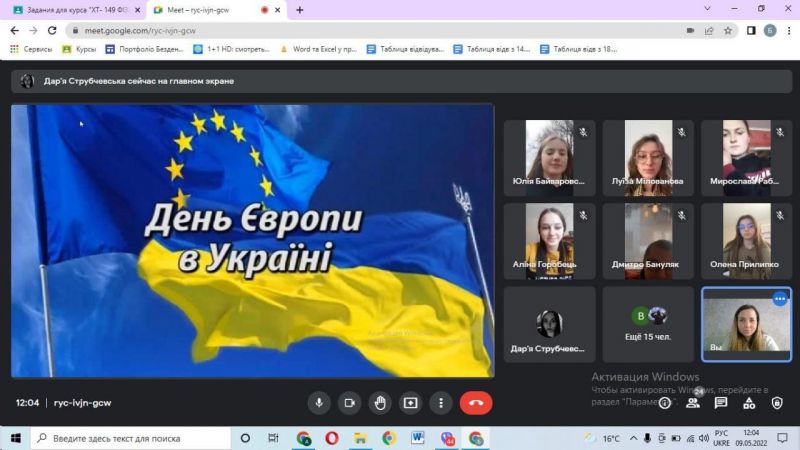The height and width of the screenshot is (450, 800).
Task: View site info lock icon
Action: (x=75, y=31)
